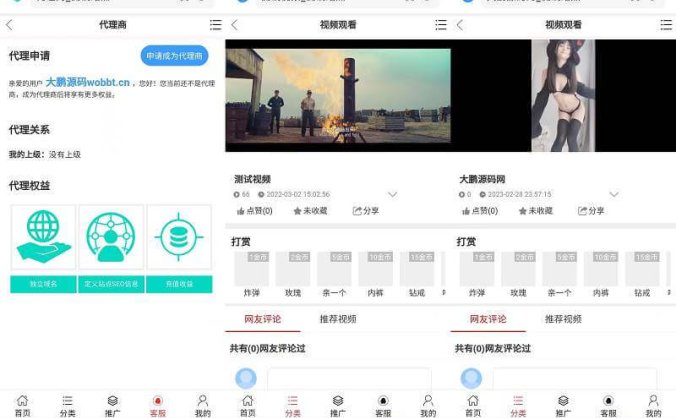Switch to 推荐视频 tab on 测试视频 screen
Screen dimensions: 676x418
(x=338, y=319)
